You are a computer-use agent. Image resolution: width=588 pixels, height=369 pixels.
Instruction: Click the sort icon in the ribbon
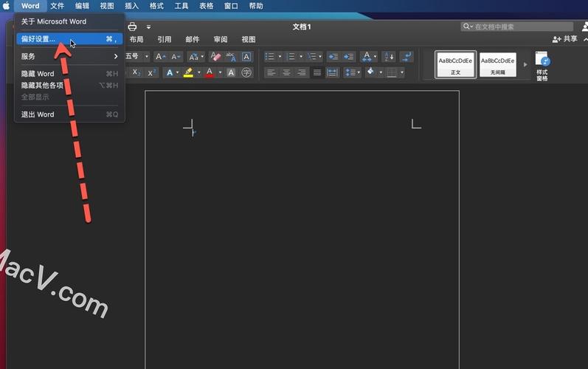[x=389, y=57]
